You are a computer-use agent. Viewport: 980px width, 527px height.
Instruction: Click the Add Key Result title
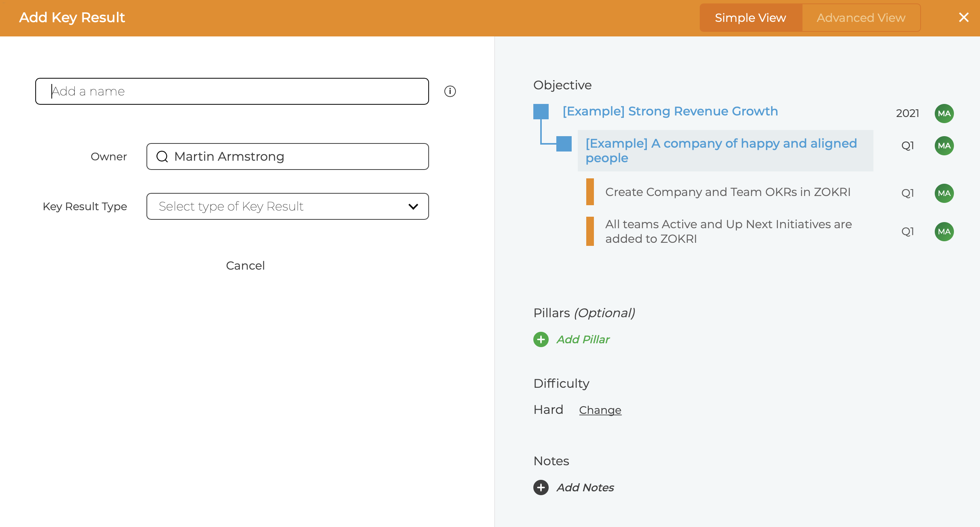[x=72, y=18]
